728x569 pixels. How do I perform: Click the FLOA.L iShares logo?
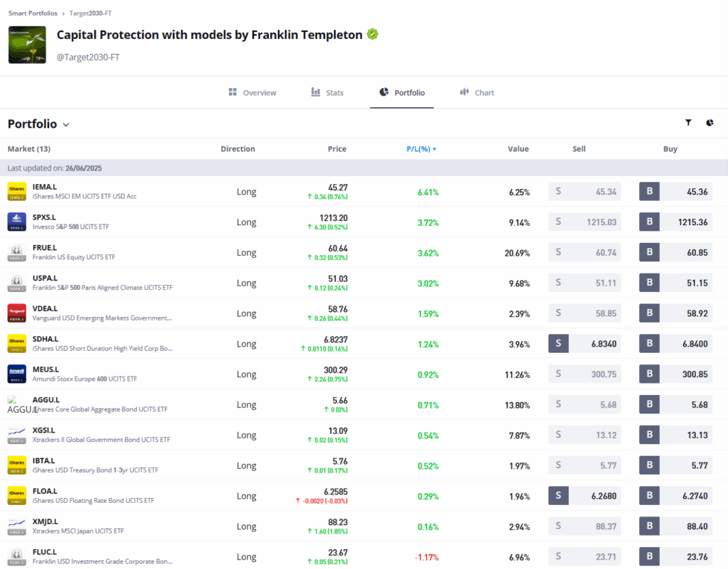(17, 496)
